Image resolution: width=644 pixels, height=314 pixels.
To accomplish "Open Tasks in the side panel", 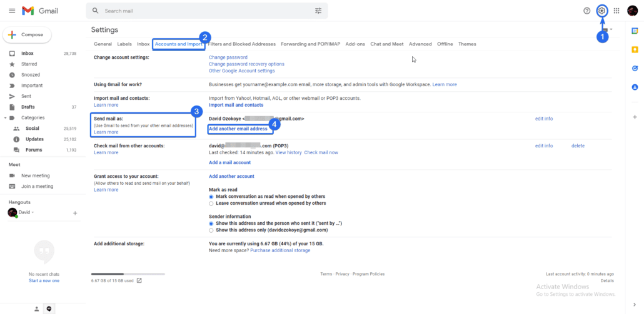I will pyautogui.click(x=635, y=69).
